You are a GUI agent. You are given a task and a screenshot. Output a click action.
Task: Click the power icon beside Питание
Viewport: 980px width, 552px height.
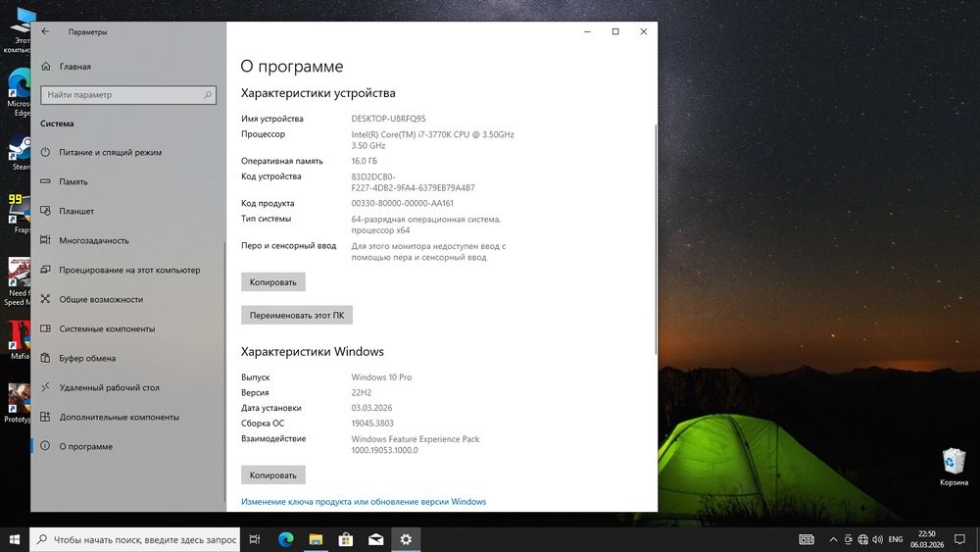[x=46, y=152]
